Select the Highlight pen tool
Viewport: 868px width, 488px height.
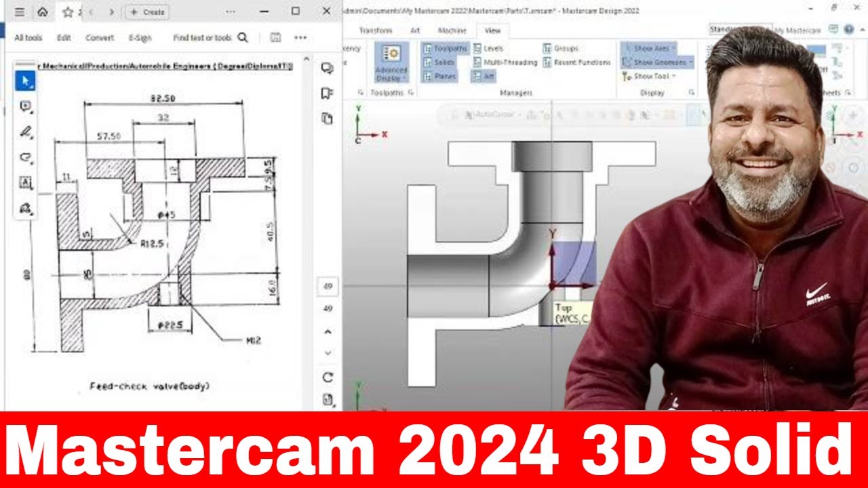click(25, 132)
